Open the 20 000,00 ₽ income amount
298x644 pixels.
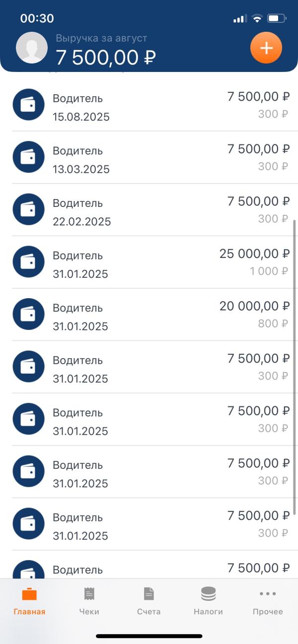point(254,306)
